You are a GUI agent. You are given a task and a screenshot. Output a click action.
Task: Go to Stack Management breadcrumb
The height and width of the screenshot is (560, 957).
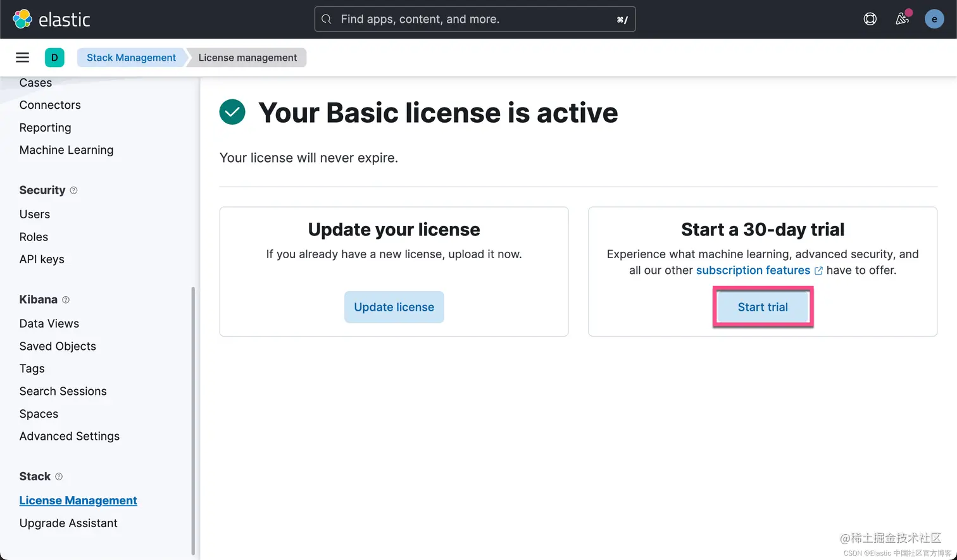pyautogui.click(x=131, y=58)
